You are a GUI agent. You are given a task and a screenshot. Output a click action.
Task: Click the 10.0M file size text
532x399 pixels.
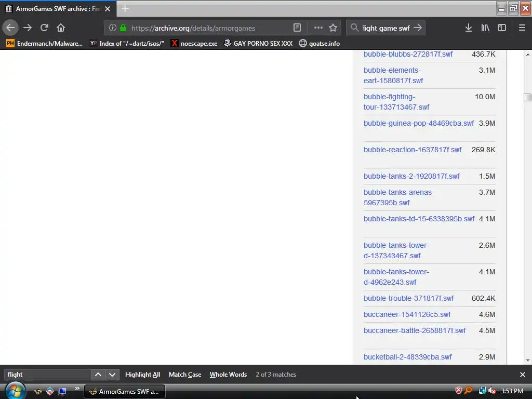click(485, 97)
